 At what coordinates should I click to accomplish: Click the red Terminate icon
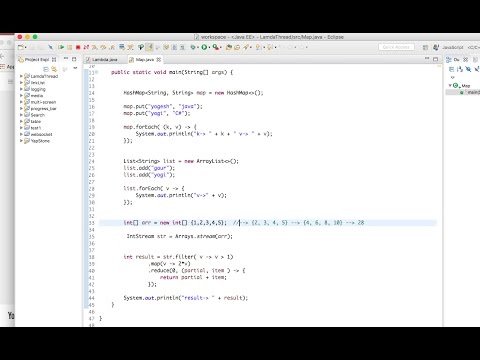click(78, 47)
